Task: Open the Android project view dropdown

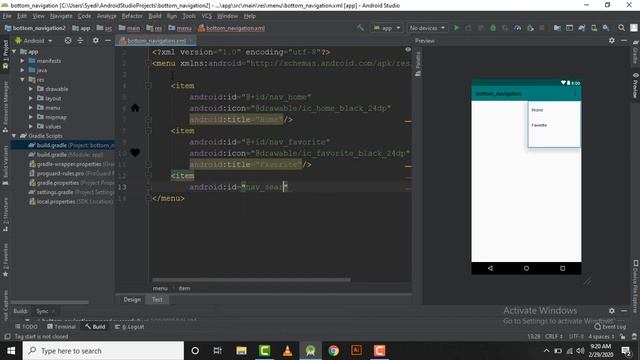Action: click(34, 40)
